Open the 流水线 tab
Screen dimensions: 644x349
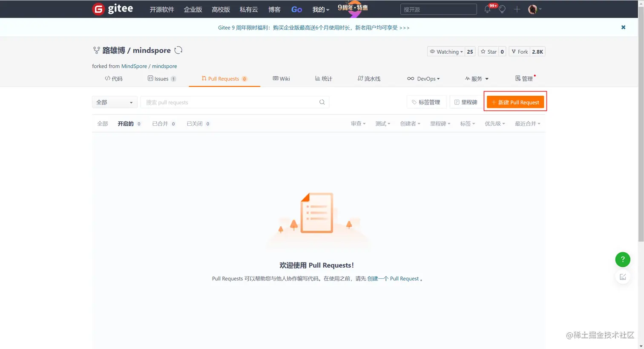tap(369, 78)
